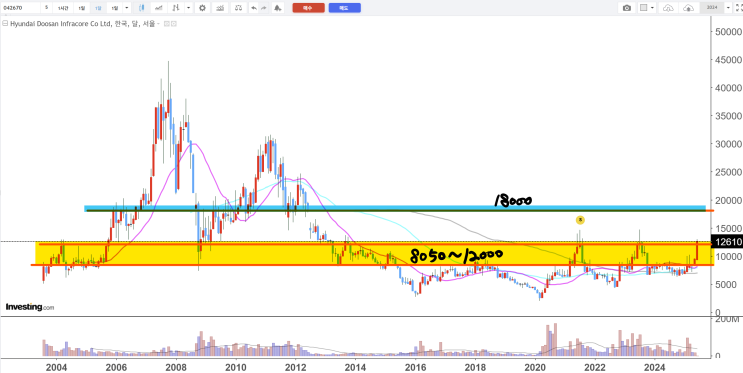This screenshot has width=743, height=373.
Task: Click the 2006 year label on time axis
Action: pyautogui.click(x=116, y=367)
